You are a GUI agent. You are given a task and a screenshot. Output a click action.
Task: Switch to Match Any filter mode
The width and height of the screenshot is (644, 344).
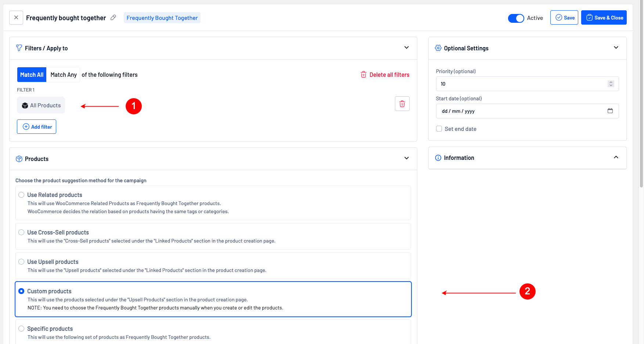pos(64,75)
